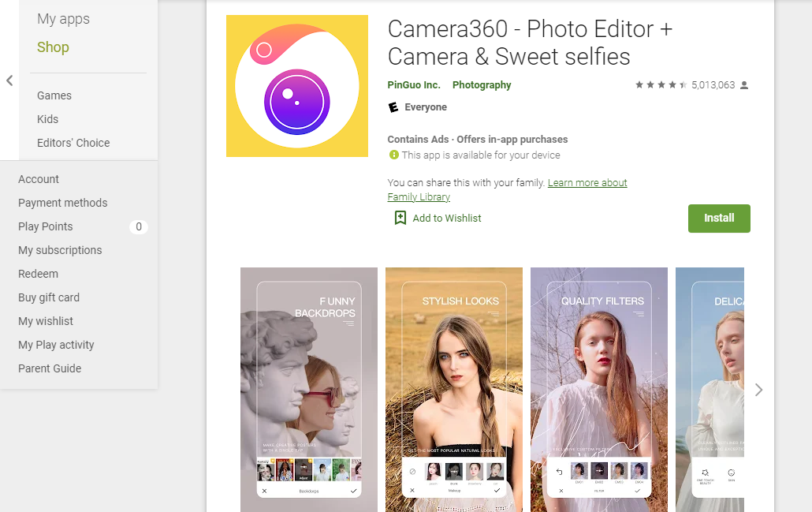The width and height of the screenshot is (812, 512).
Task: Open Games category
Action: pos(54,95)
